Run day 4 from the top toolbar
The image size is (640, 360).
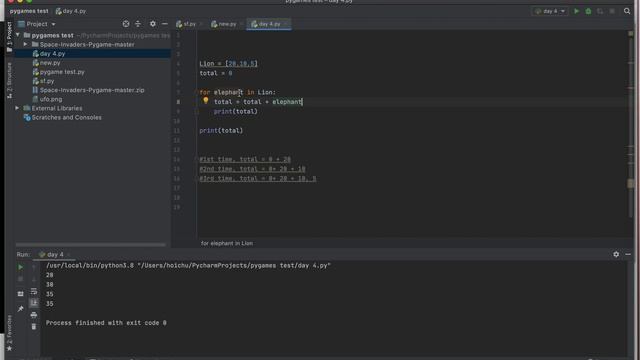coord(576,11)
